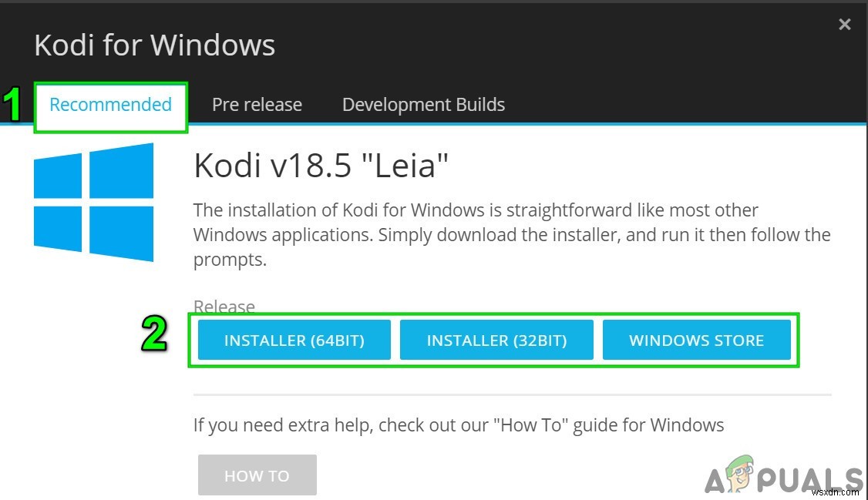Download the Installer (32bit) version
The height and width of the screenshot is (500, 868).
(496, 340)
